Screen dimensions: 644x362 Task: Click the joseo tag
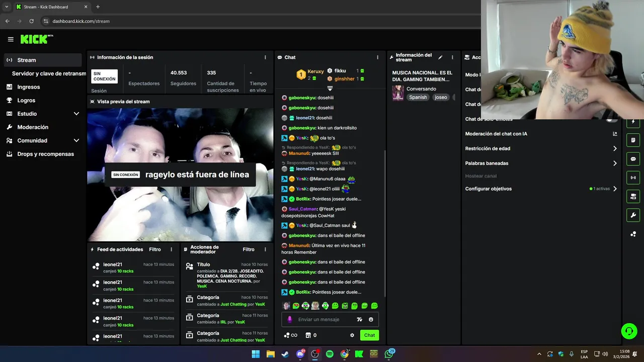click(441, 98)
